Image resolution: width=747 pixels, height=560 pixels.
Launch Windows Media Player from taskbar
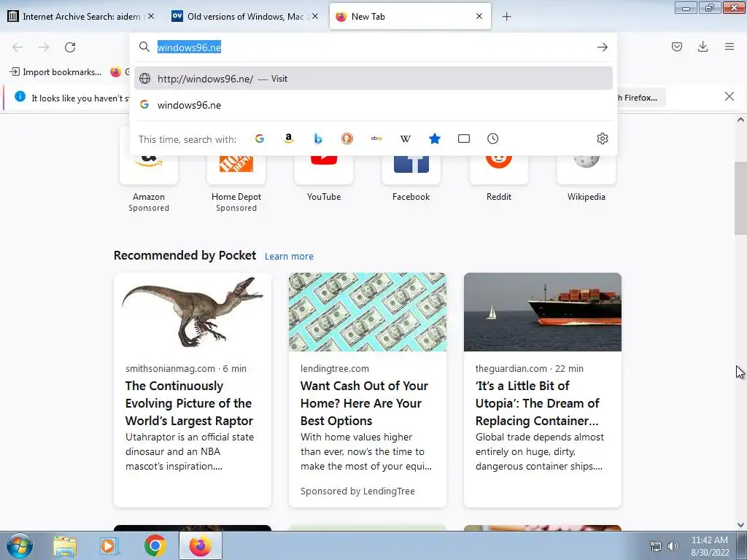pyautogui.click(x=109, y=545)
